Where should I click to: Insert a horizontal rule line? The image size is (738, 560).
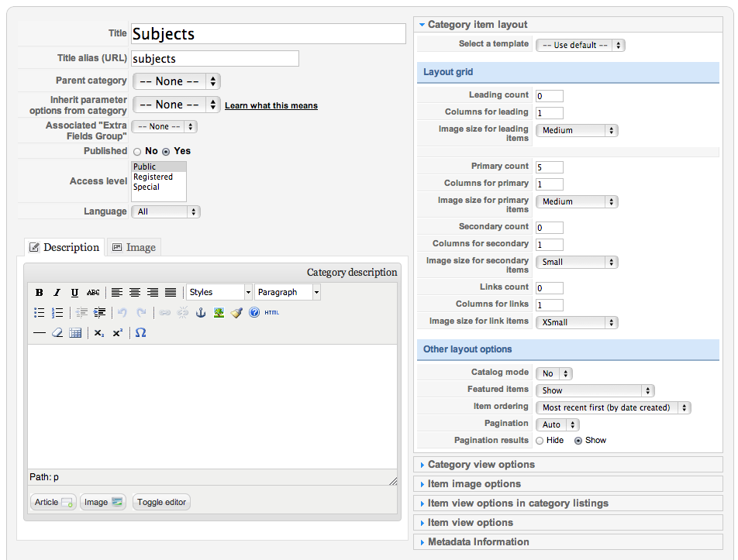[x=40, y=333]
